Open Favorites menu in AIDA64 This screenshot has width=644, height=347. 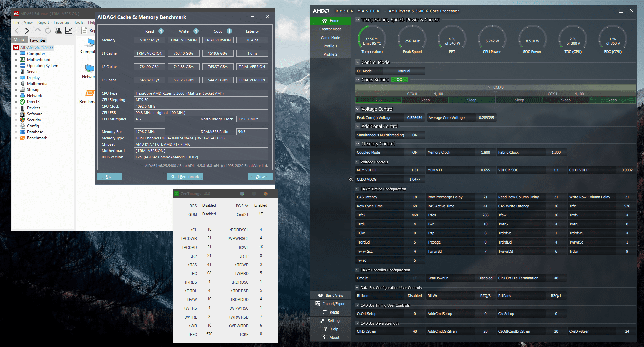[x=61, y=22]
